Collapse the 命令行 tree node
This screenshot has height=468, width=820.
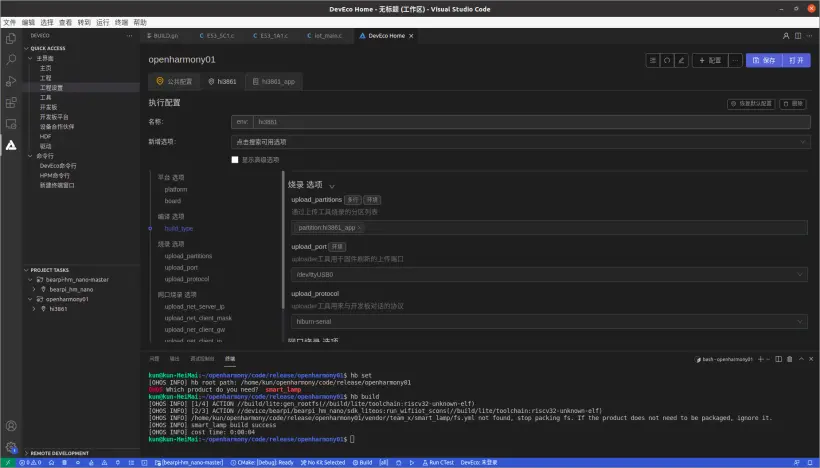(x=30, y=156)
